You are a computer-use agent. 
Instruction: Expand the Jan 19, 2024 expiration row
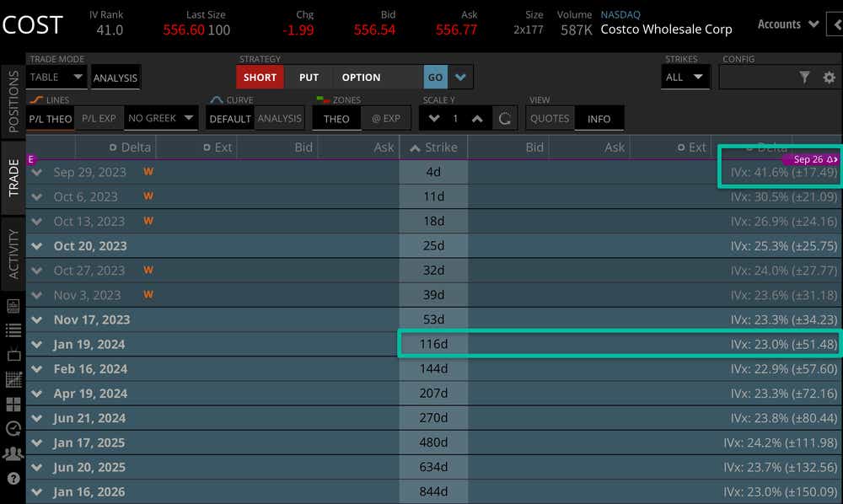point(37,345)
